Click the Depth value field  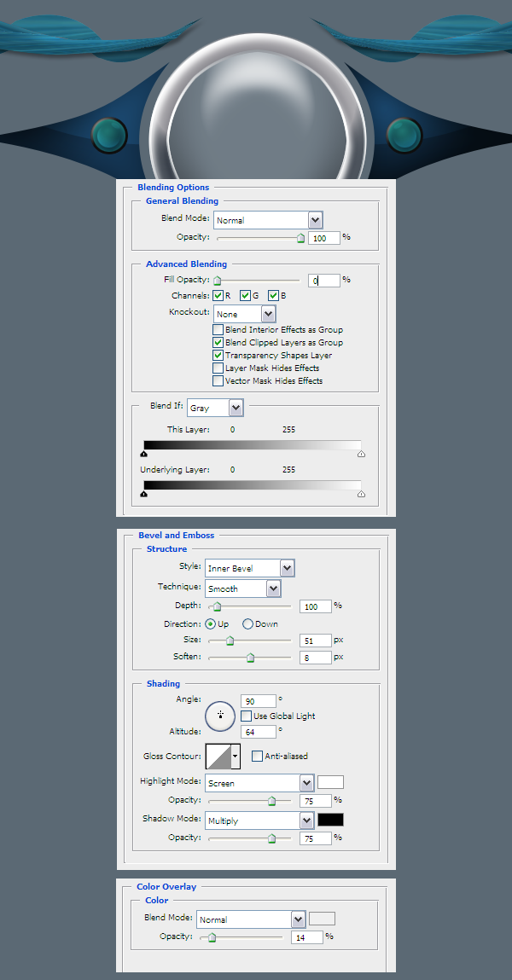[316, 606]
